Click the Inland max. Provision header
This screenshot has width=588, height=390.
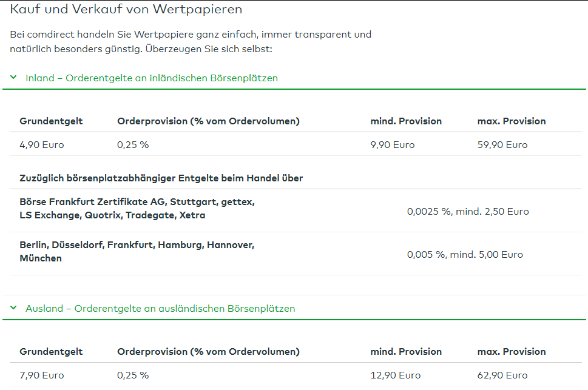click(x=512, y=121)
